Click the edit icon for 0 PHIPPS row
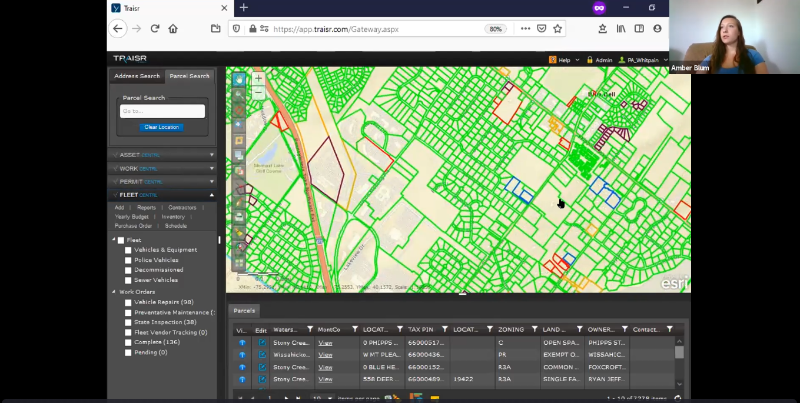 262,343
